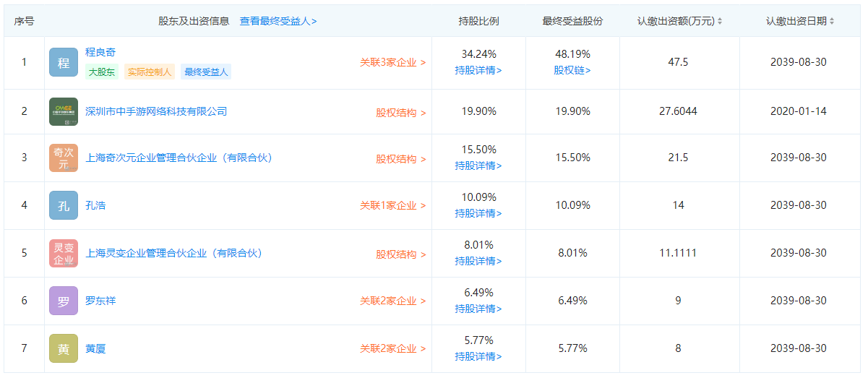
Task: Open 股权链 link for 程良奇
Action: pyautogui.click(x=572, y=70)
